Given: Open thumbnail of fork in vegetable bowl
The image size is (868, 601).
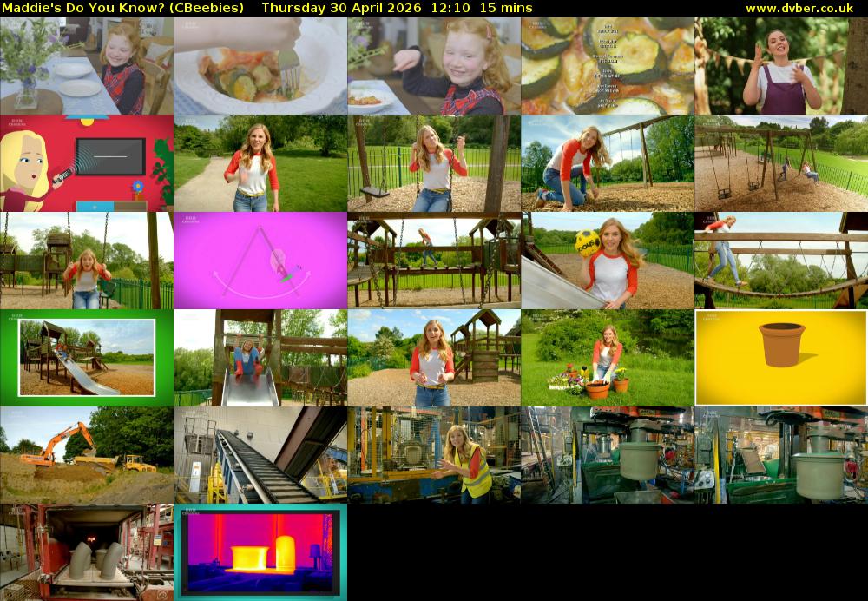Looking at the screenshot, I should tap(260, 66).
